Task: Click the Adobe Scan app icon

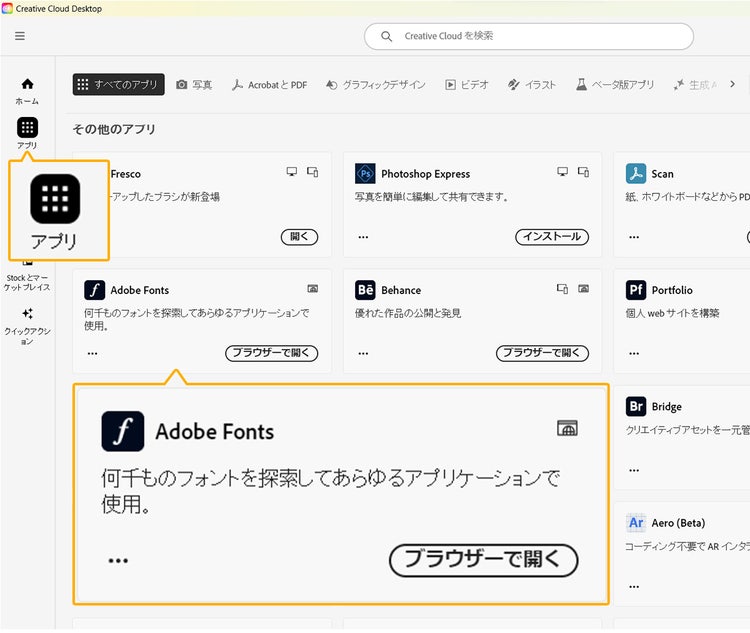Action: (636, 174)
